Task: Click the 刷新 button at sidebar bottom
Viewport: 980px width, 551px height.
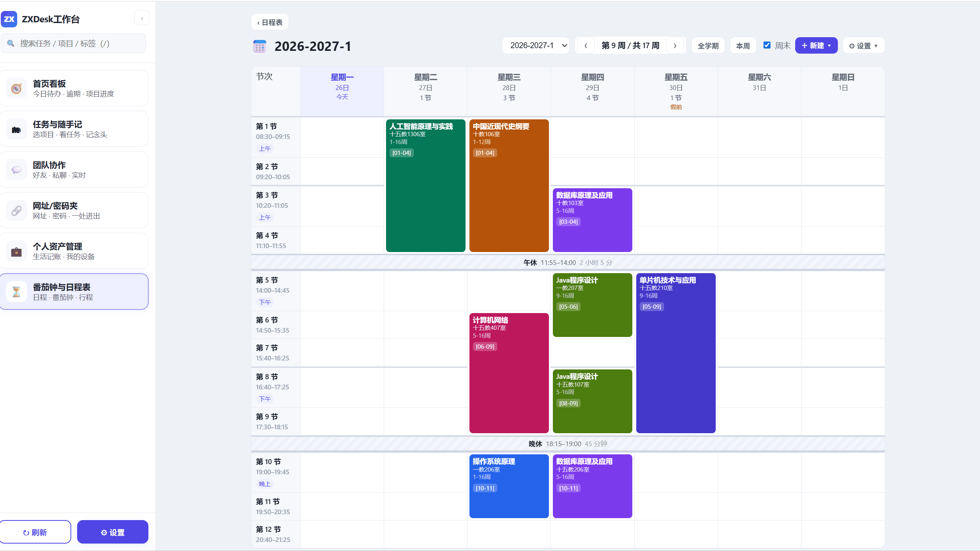Action: [35, 532]
